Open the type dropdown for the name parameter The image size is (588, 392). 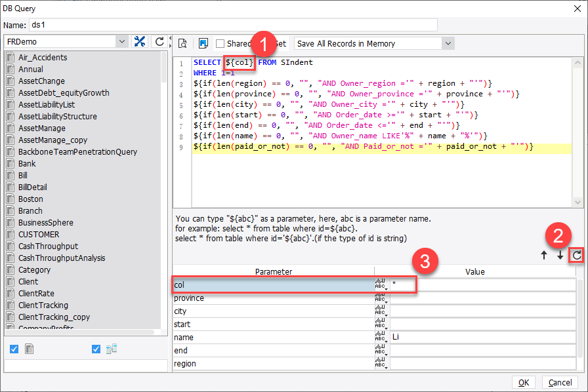pos(381,337)
